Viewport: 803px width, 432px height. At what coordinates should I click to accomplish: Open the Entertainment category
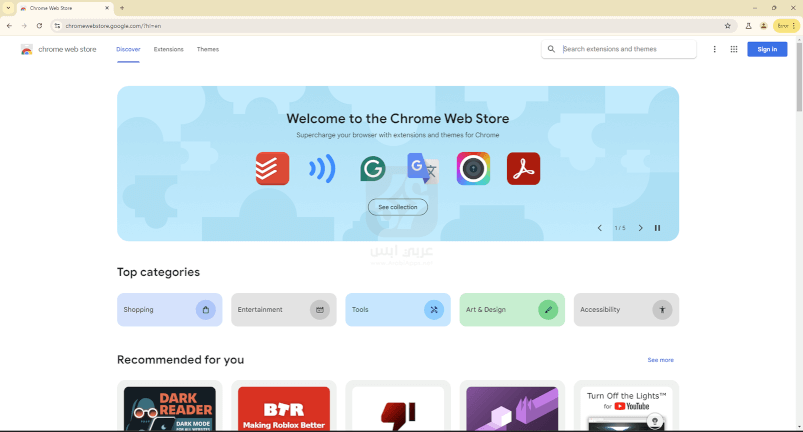(284, 310)
